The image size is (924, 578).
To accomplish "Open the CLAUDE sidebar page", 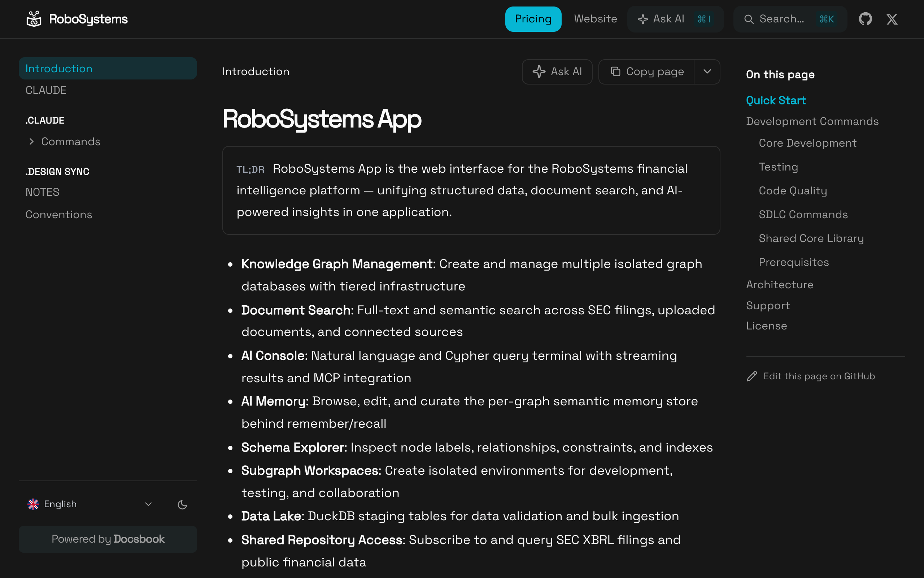I will click(x=46, y=90).
